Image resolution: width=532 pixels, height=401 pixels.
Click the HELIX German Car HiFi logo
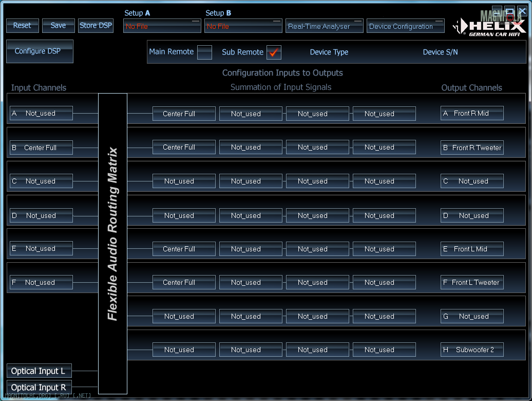pyautogui.click(x=489, y=27)
